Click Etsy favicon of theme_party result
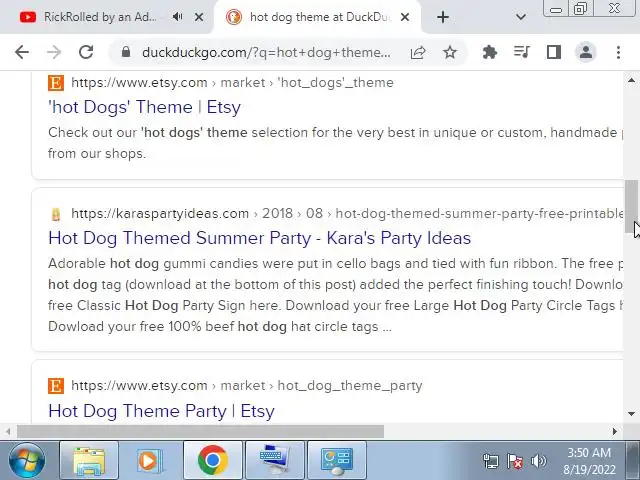Image resolution: width=640 pixels, height=480 pixels. point(56,386)
